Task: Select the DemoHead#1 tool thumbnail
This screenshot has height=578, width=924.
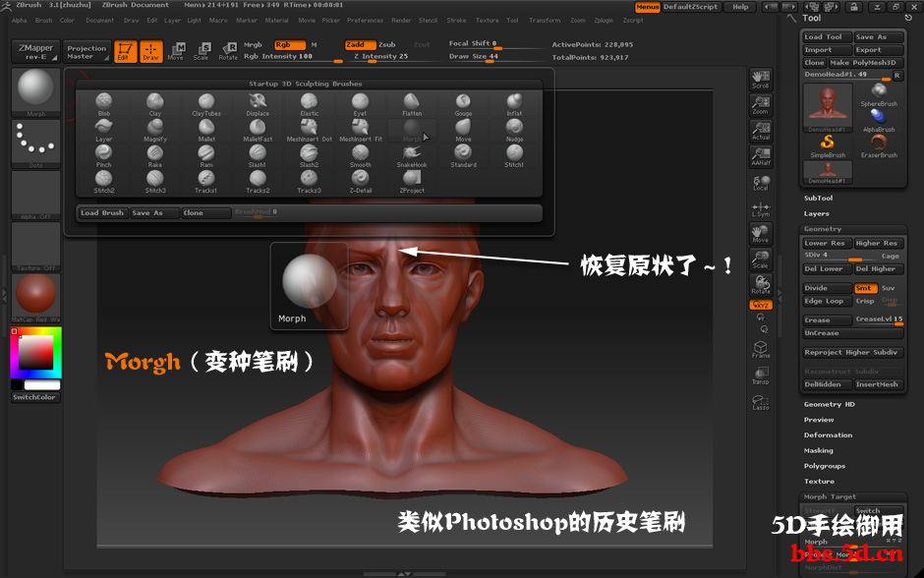Action: coord(828,108)
